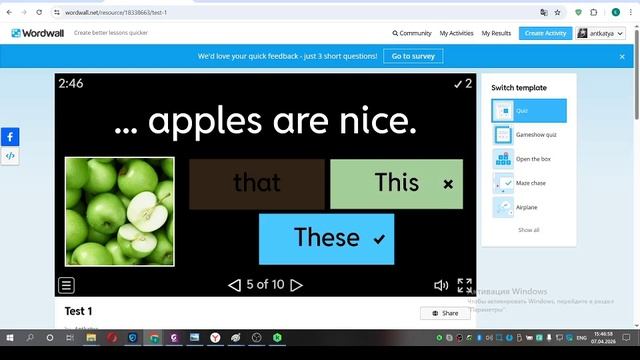640x360 pixels.
Task: Open the Community search link
Action: tap(412, 33)
